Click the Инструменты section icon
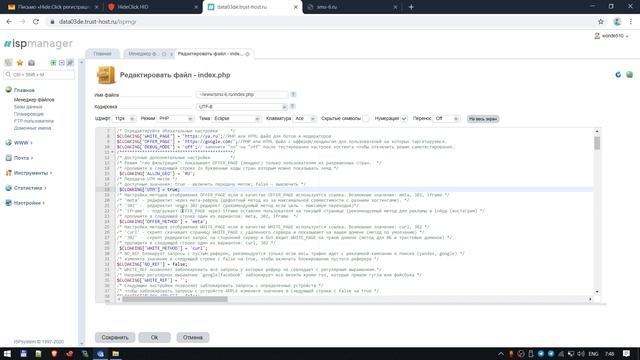Viewport: 640px width, 360px height. click(x=8, y=173)
